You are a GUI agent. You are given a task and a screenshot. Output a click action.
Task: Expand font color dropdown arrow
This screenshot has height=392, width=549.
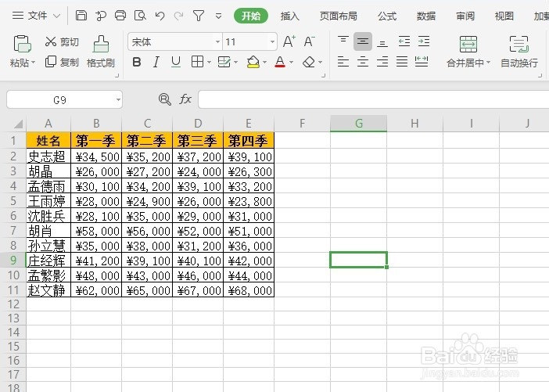point(291,63)
